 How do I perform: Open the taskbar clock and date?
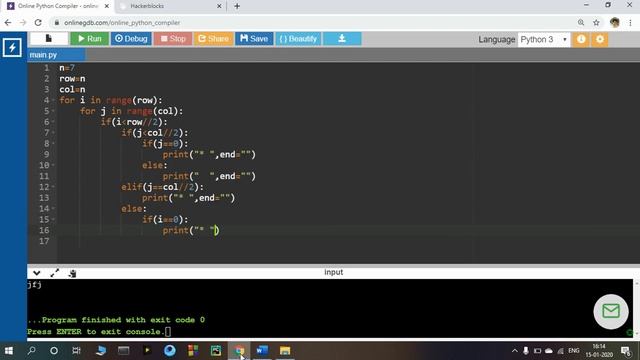point(599,351)
